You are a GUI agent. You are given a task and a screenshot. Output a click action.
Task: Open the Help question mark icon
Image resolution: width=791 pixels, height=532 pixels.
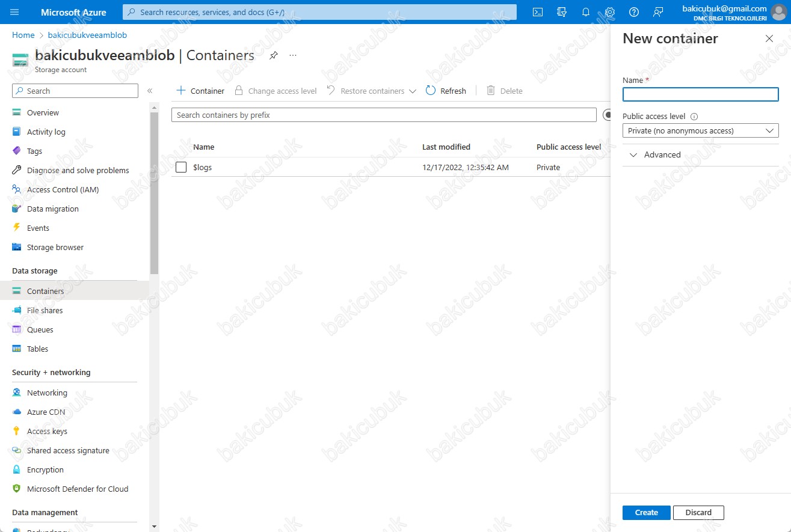(x=634, y=12)
